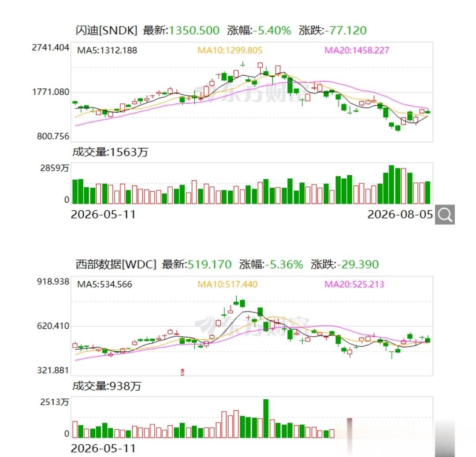Screen dimensions: 476x457
Task: Click the SNDK chart start date 2026-05-11
Action: coord(103,215)
